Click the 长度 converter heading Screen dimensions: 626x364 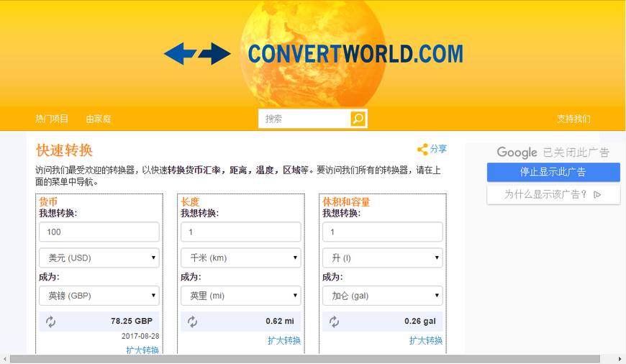[x=190, y=201]
